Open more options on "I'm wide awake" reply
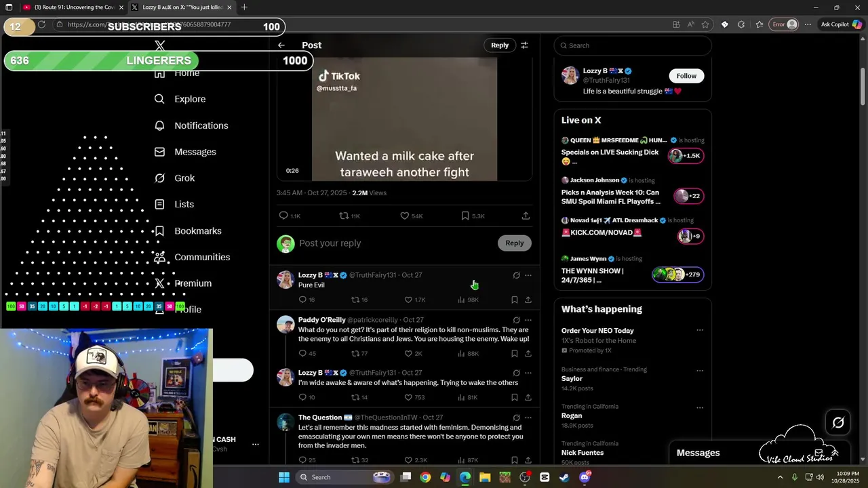This screenshot has height=488, width=868. pos(528,373)
